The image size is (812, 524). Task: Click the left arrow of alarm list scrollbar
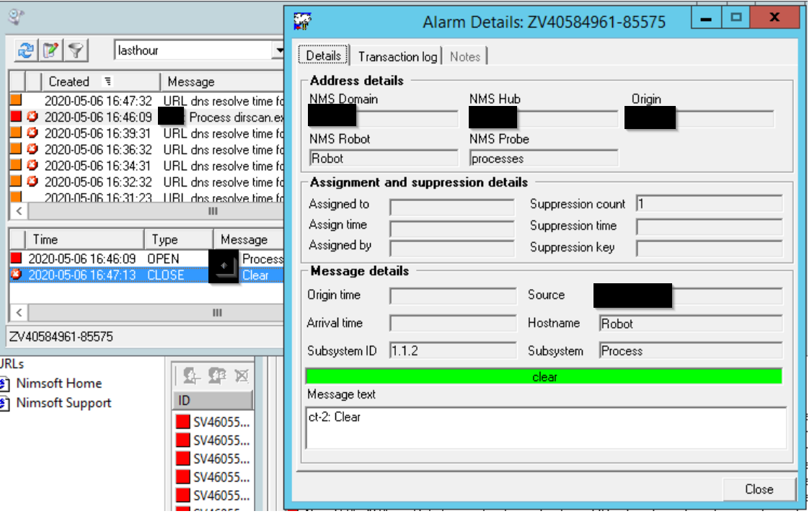[x=18, y=211]
